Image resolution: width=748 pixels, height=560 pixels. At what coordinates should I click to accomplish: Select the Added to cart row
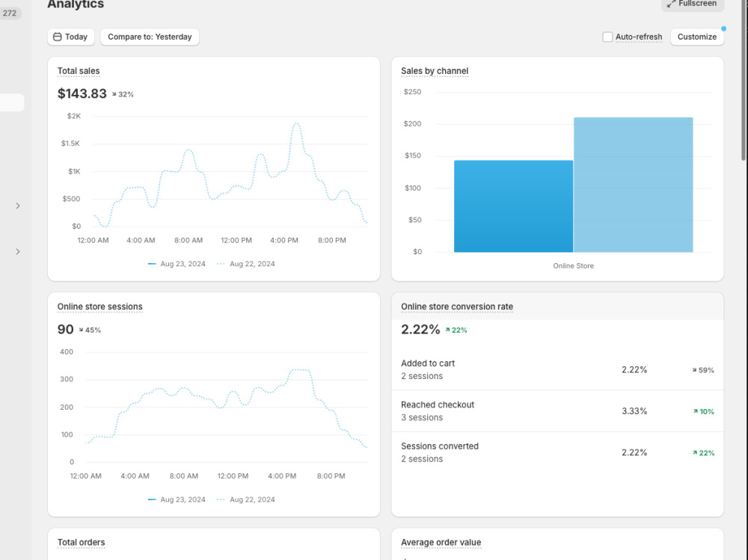point(557,369)
